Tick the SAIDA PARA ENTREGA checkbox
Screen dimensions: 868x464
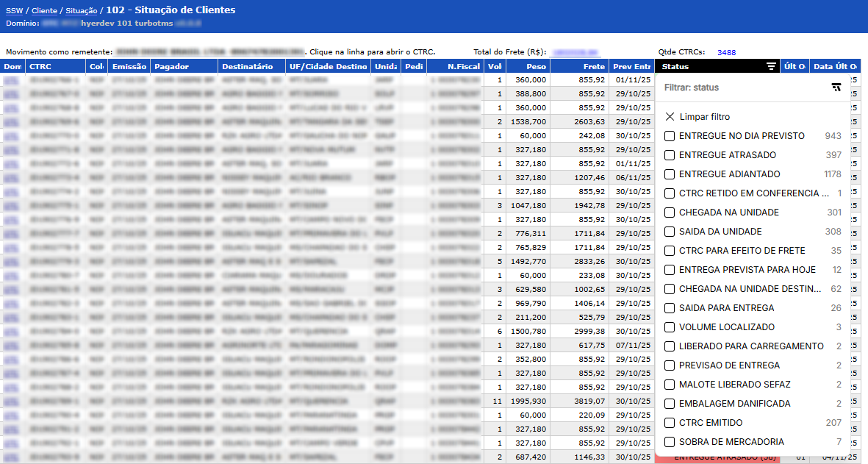pos(669,308)
